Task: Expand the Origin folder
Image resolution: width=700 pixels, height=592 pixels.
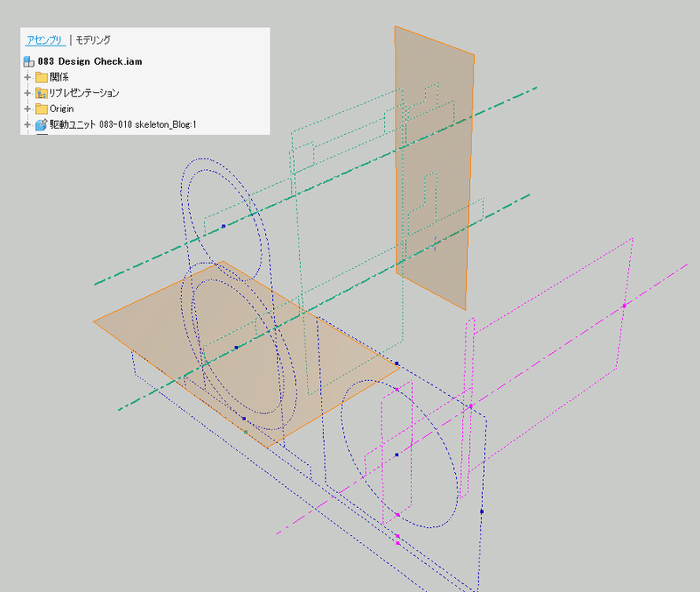Action: [x=27, y=109]
